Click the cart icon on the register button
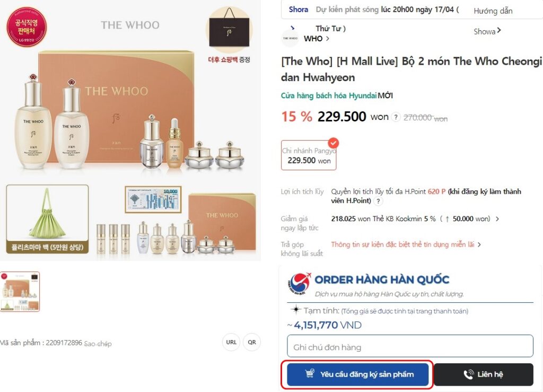This screenshot has width=543, height=392. tap(310, 373)
